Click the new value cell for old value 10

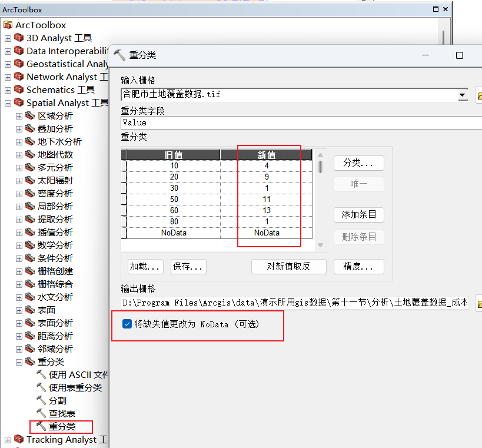click(267, 166)
